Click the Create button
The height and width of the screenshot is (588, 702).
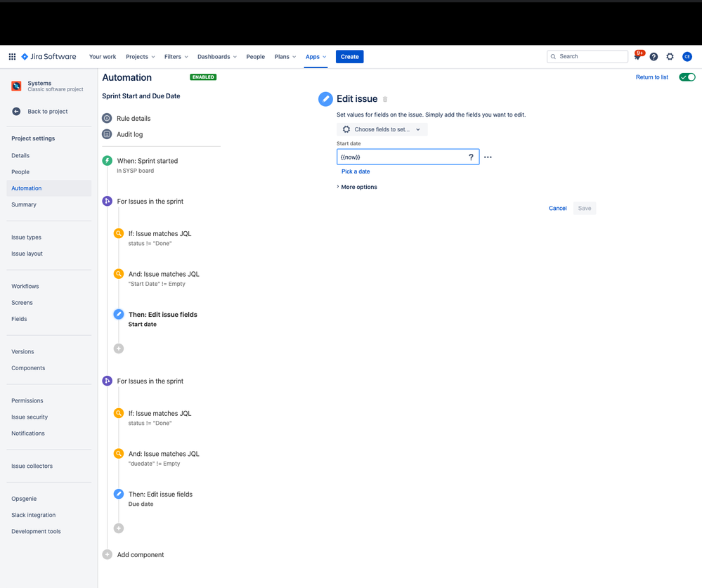pos(350,57)
